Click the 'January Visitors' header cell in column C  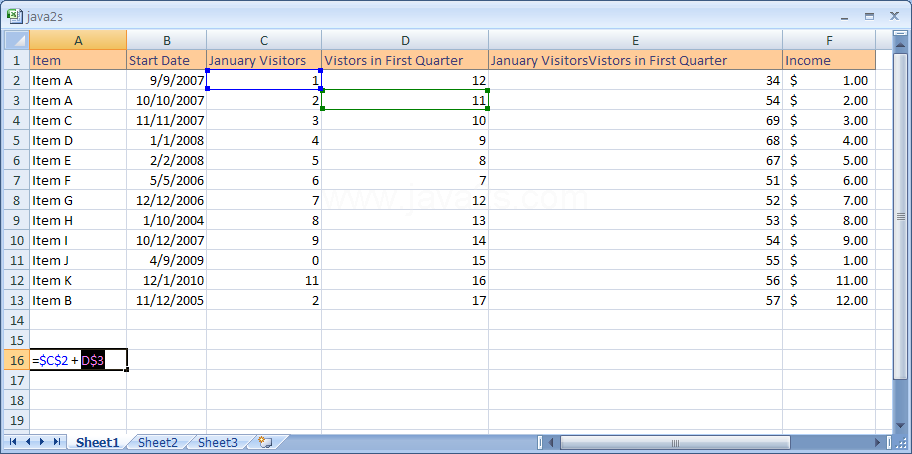coord(264,60)
